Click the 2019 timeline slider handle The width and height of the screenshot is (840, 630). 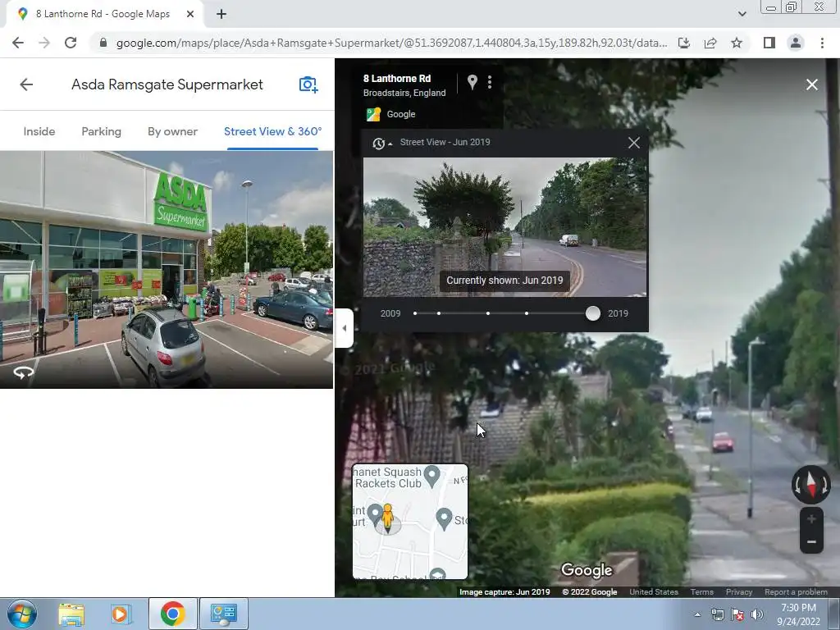(592, 313)
